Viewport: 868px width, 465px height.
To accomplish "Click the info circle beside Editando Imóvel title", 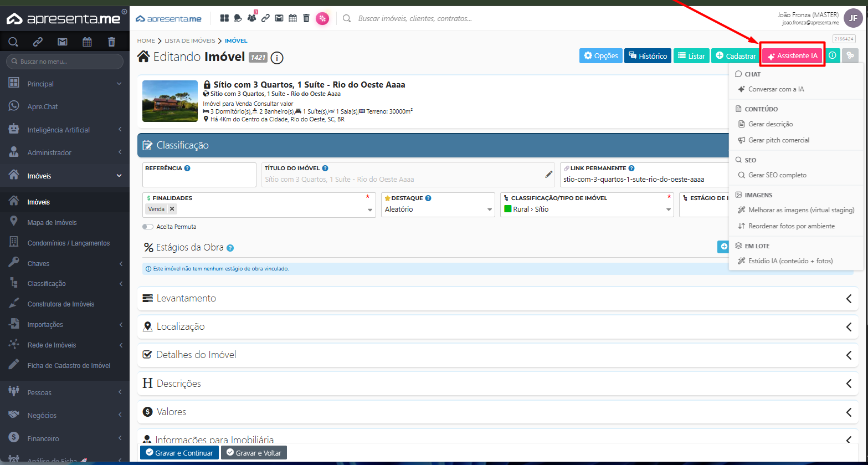I will [x=277, y=57].
